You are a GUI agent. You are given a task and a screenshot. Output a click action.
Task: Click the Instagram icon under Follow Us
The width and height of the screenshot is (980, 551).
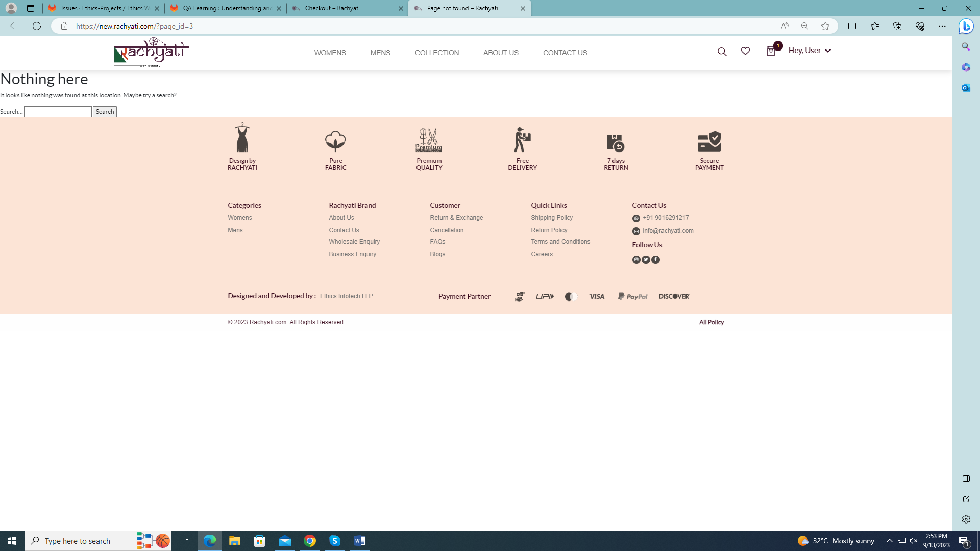click(x=636, y=260)
